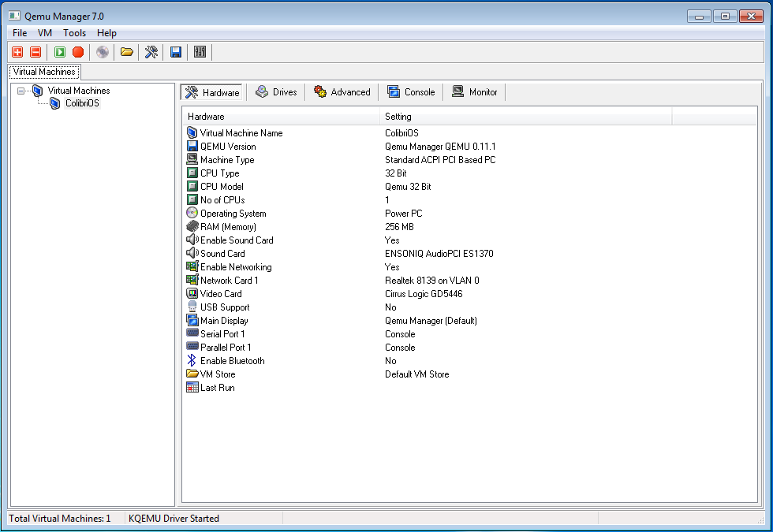The height and width of the screenshot is (532, 773).
Task: Open the VM menu
Action: coord(45,33)
